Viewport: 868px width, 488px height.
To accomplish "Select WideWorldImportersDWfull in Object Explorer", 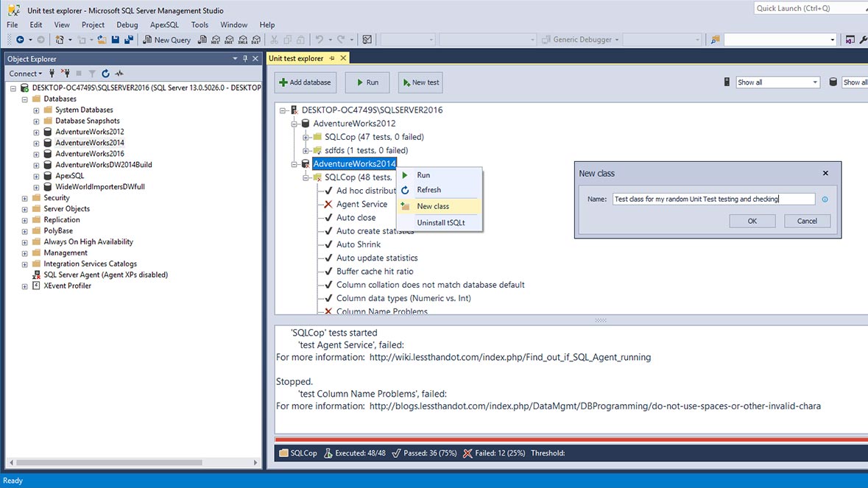I will (x=99, y=187).
